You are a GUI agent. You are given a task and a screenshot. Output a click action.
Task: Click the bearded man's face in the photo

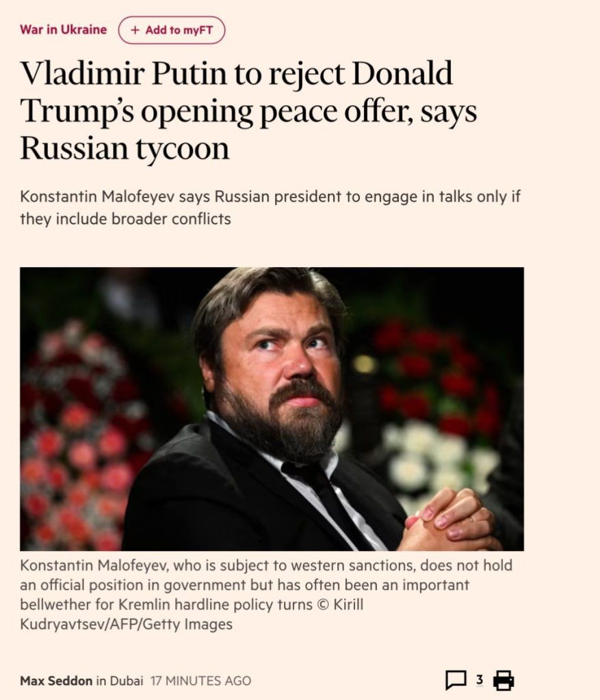(282, 362)
